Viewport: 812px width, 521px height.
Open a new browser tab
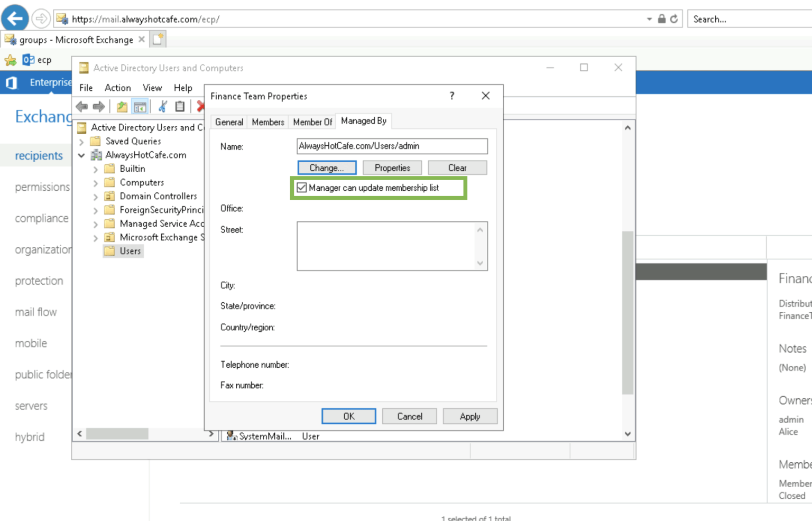coord(158,39)
